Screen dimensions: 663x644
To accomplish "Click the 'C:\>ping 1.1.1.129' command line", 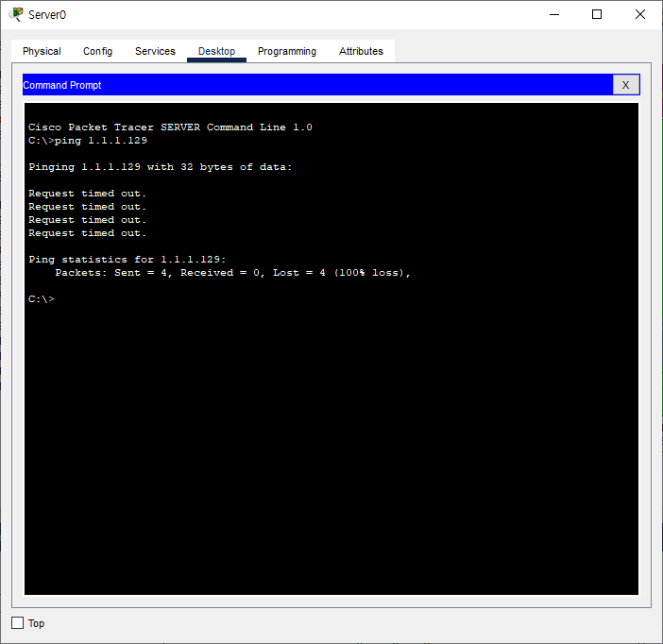I will coord(88,141).
